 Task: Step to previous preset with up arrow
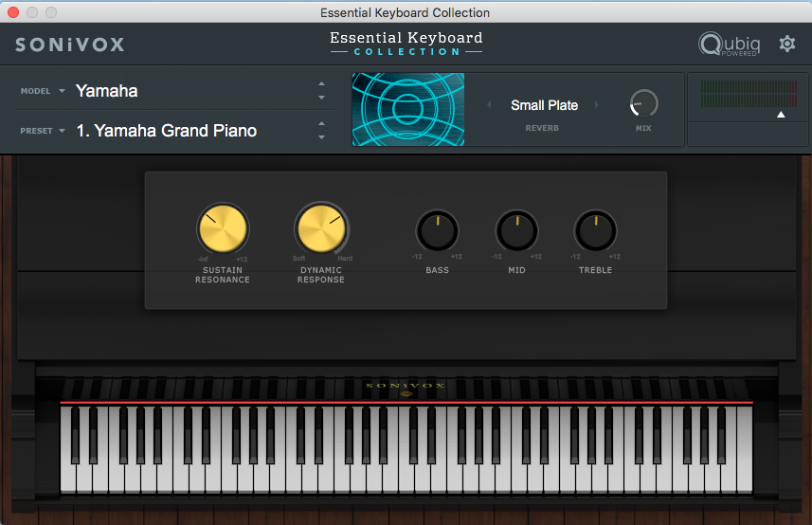(x=321, y=123)
